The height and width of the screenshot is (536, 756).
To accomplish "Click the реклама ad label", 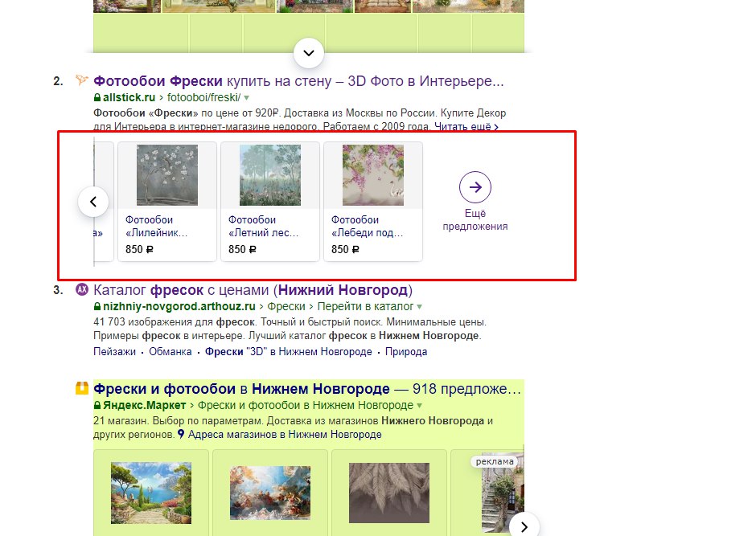I will pos(495,461).
